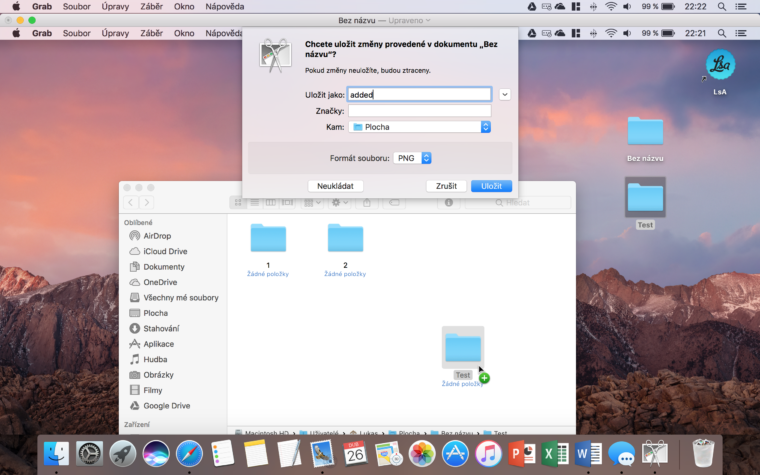This screenshot has height=475, width=760.
Task: Open Apple menu in top menu bar
Action: pyautogui.click(x=16, y=7)
